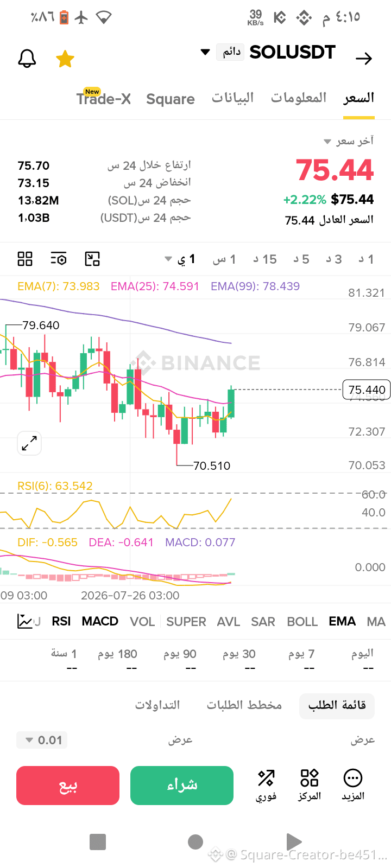391x868 pixels.
Task: Open the قائمة الطلب order book tab
Action: tap(337, 705)
